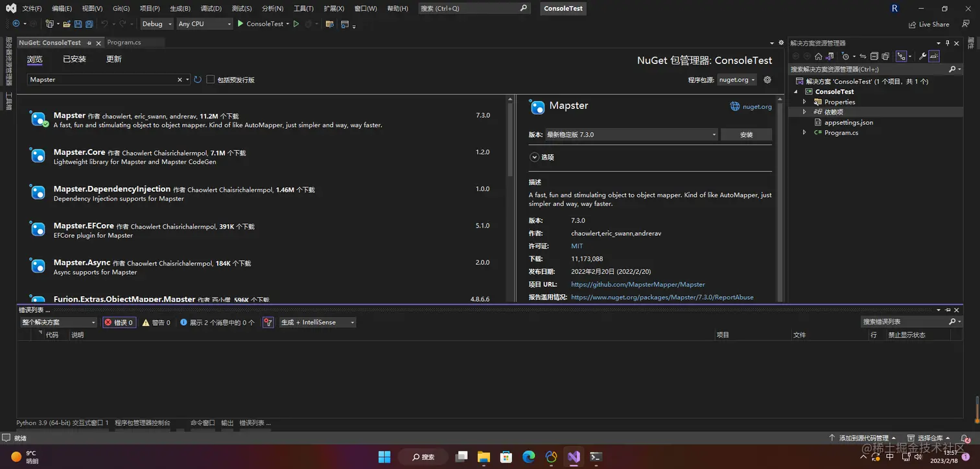
Task: Open the 工具(T) menu
Action: (304, 8)
